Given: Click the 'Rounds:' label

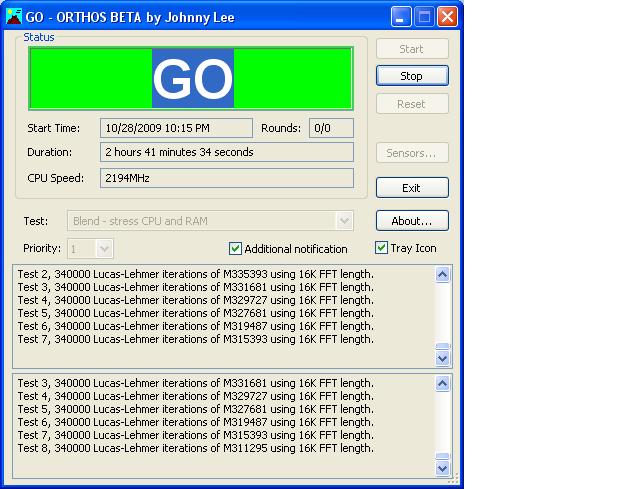Looking at the screenshot, I should [x=281, y=128].
